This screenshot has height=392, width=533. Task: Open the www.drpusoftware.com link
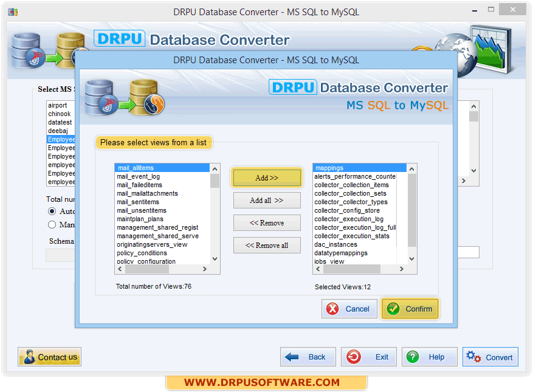262,382
